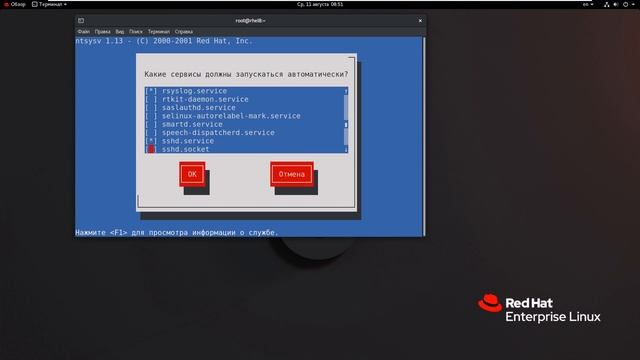Toggle the rsyslog.service checkbox
Image resolution: width=640 pixels, height=360 pixels.
coord(151,91)
